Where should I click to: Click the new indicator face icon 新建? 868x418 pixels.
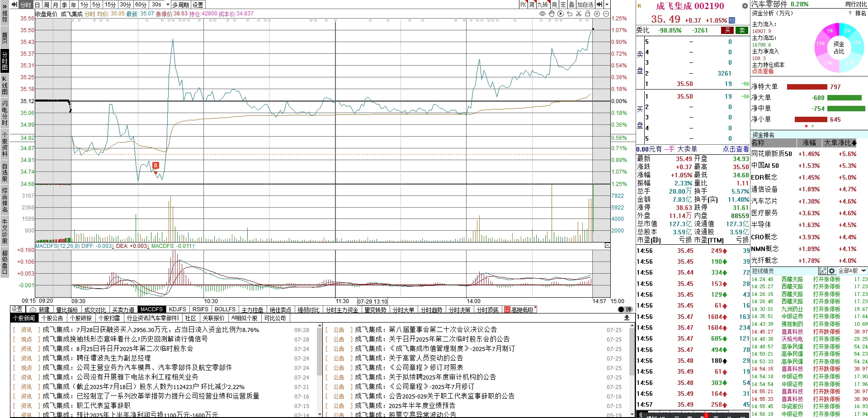click(33, 310)
